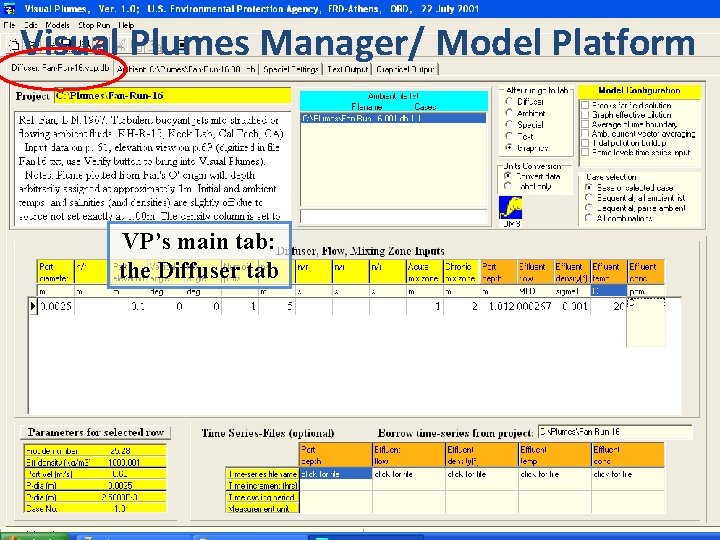Image resolution: width=720 pixels, height=540 pixels.
Task: Click the Time increment (hrs) row label
Action: tap(263, 485)
